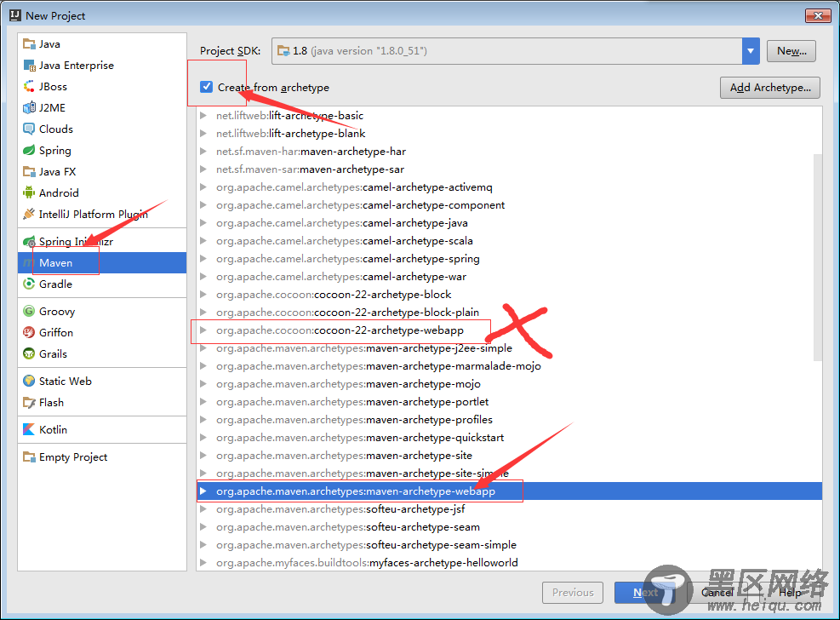Uncheck Create from archetype checkbox
840x620 pixels.
pos(206,87)
